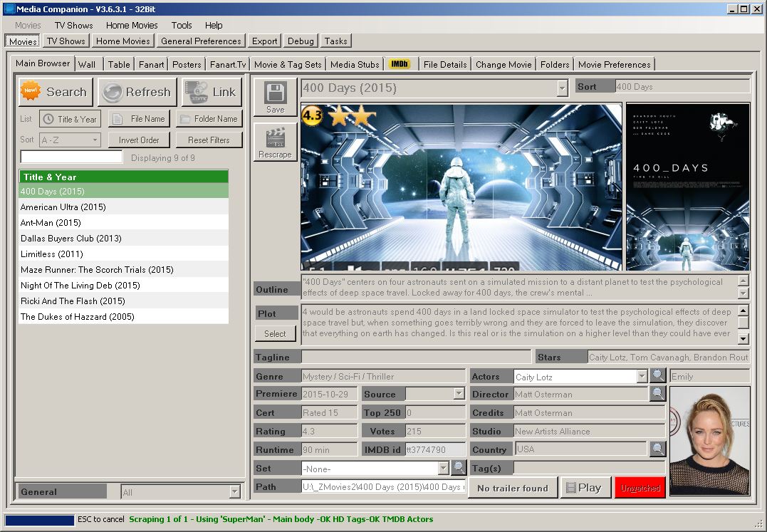Image resolution: width=767 pixels, height=532 pixels.
Task: Click the Path field
Action: 383,486
